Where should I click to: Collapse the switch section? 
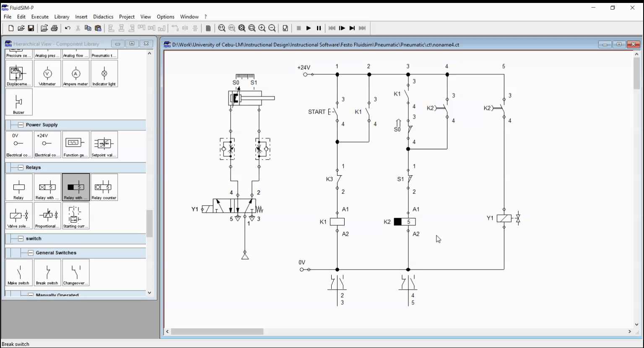(21, 239)
